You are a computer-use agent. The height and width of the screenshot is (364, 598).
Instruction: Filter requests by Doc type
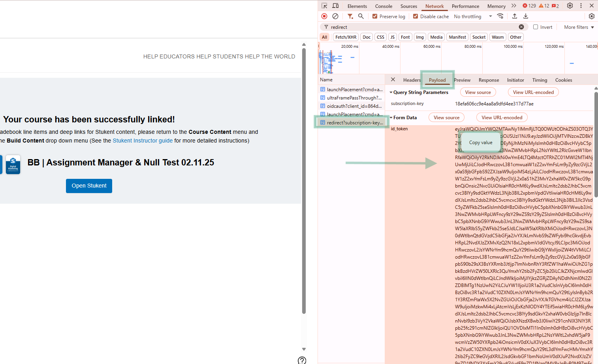click(367, 37)
